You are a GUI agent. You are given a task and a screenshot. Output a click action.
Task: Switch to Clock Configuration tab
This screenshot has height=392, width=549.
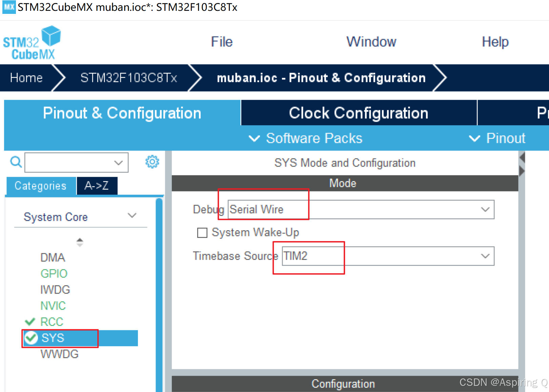(x=359, y=113)
